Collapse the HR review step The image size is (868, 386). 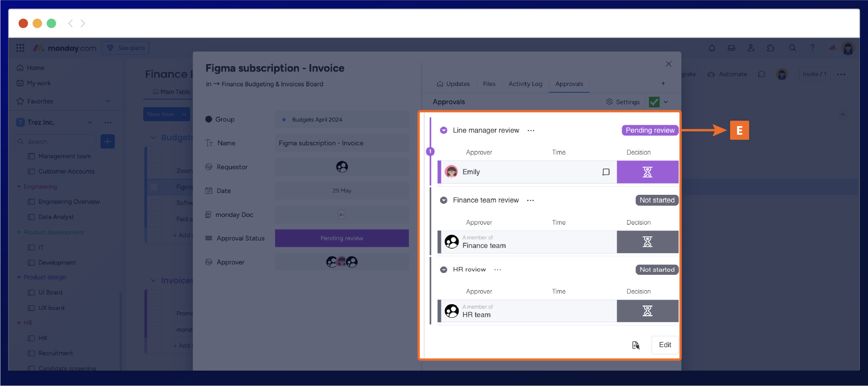point(444,270)
